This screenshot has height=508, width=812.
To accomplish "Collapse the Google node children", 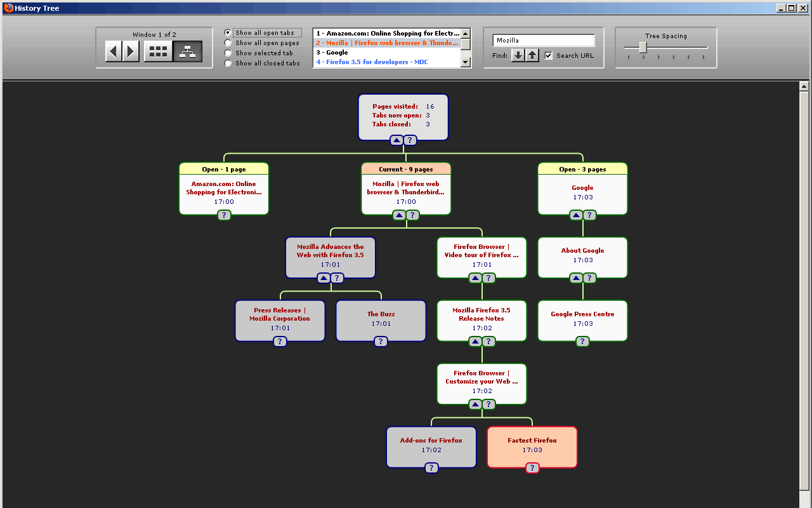I will pyautogui.click(x=576, y=215).
